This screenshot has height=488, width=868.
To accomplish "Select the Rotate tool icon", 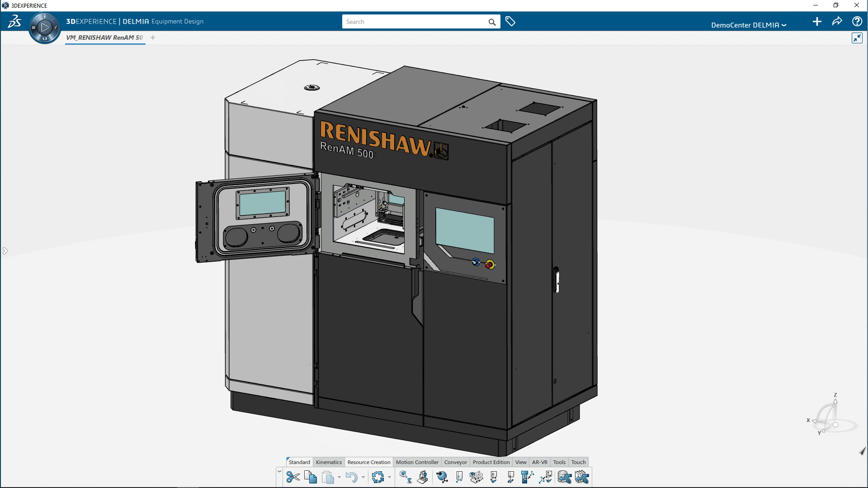I will click(x=377, y=477).
